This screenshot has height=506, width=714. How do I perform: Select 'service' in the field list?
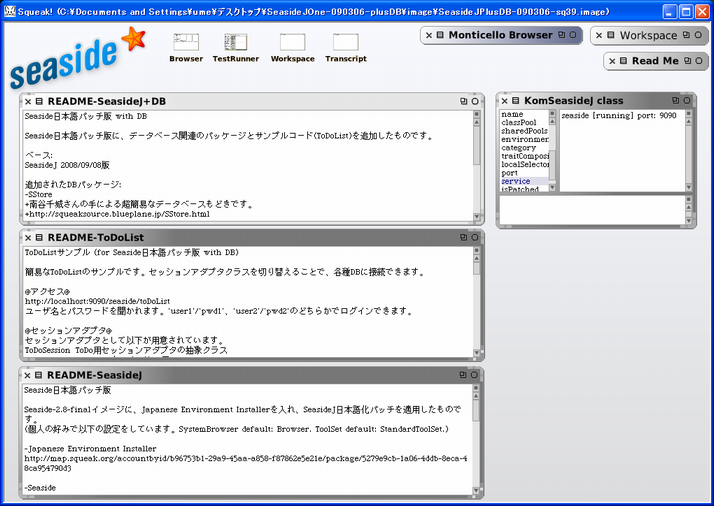point(524,181)
